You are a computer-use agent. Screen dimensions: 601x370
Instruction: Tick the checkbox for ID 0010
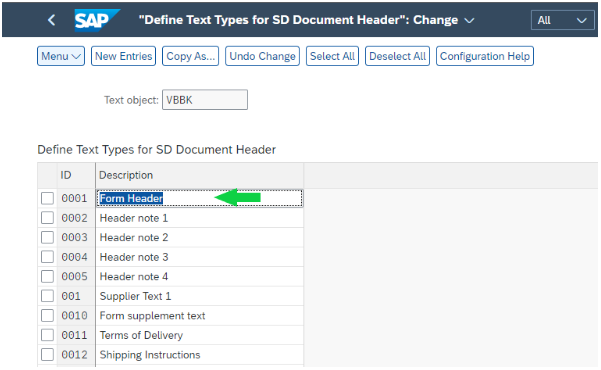pyautogui.click(x=48, y=316)
